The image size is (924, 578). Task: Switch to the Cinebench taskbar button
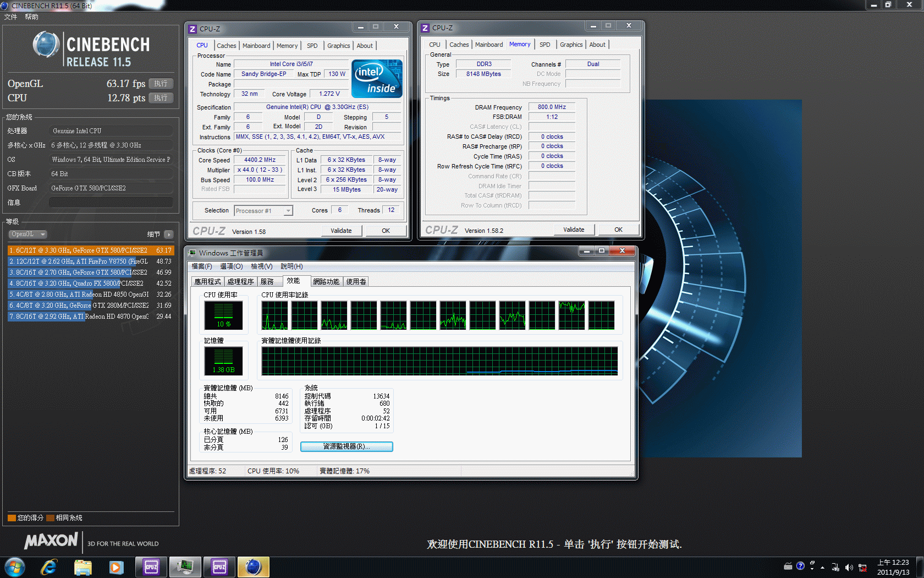point(253,567)
